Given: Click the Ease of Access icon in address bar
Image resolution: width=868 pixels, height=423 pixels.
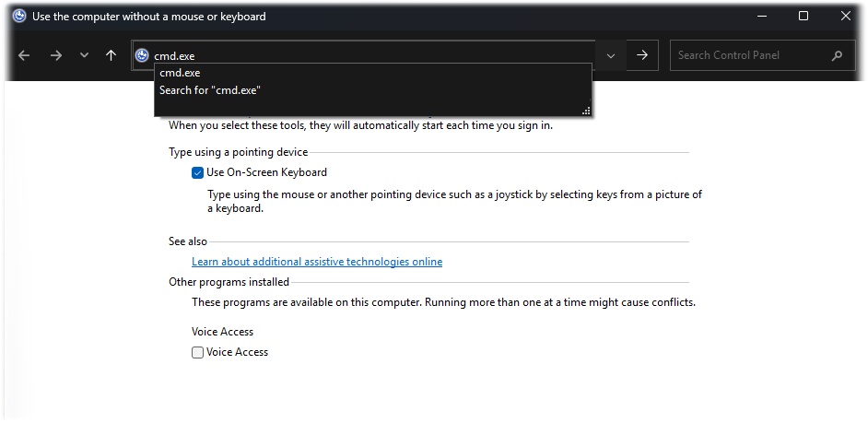Looking at the screenshot, I should coord(142,55).
